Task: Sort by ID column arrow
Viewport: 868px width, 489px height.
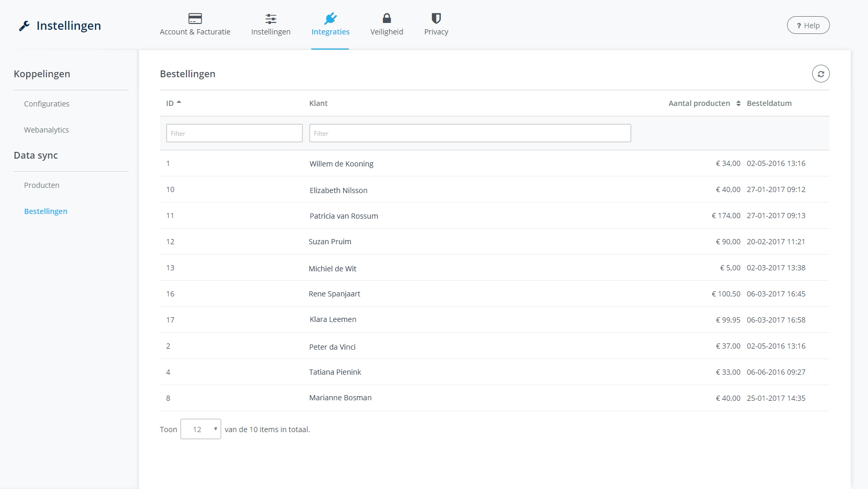Action: pos(179,103)
